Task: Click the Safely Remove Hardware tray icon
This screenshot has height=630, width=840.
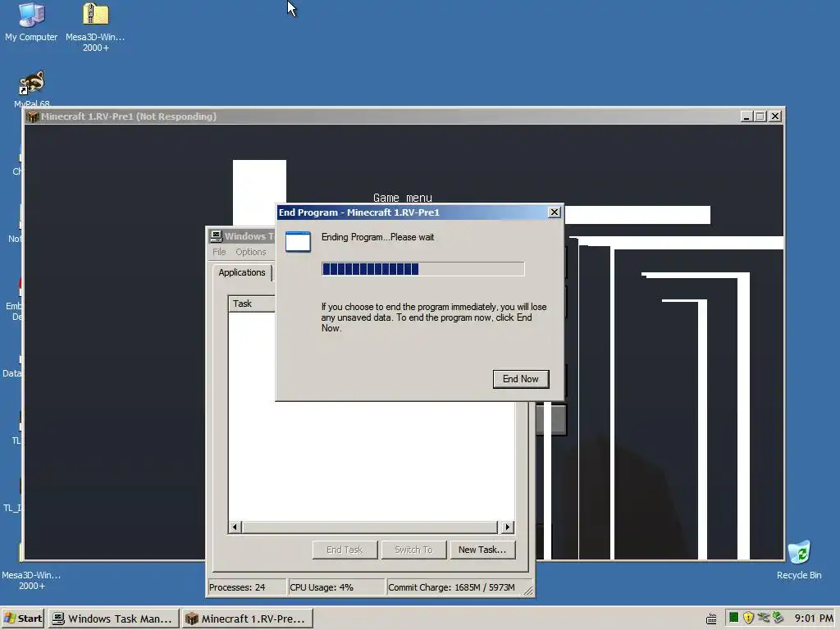Action: click(x=764, y=618)
